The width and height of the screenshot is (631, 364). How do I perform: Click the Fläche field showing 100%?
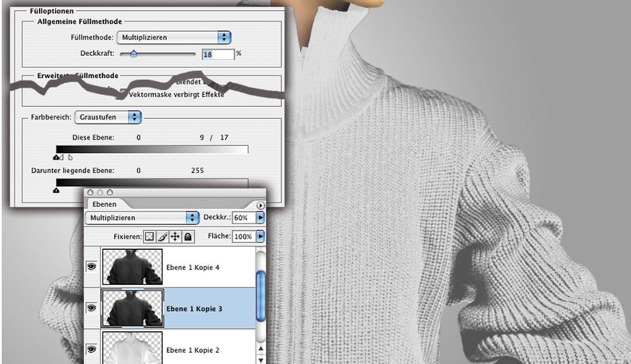coord(244,236)
